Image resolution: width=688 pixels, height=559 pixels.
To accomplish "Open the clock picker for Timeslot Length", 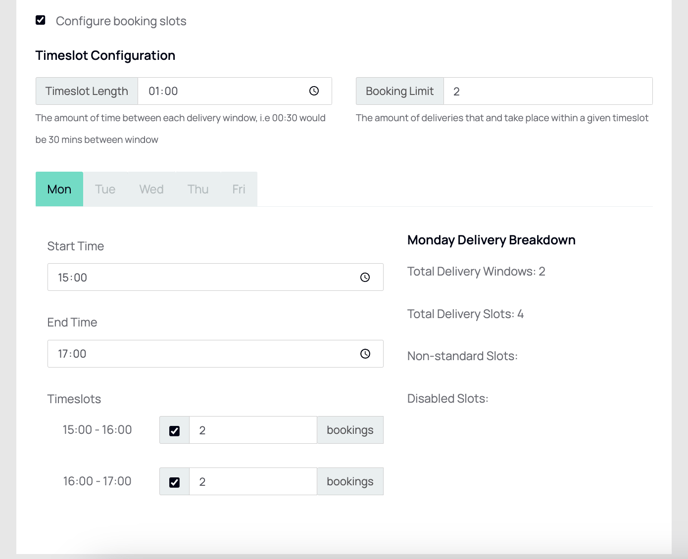I will pyautogui.click(x=314, y=91).
